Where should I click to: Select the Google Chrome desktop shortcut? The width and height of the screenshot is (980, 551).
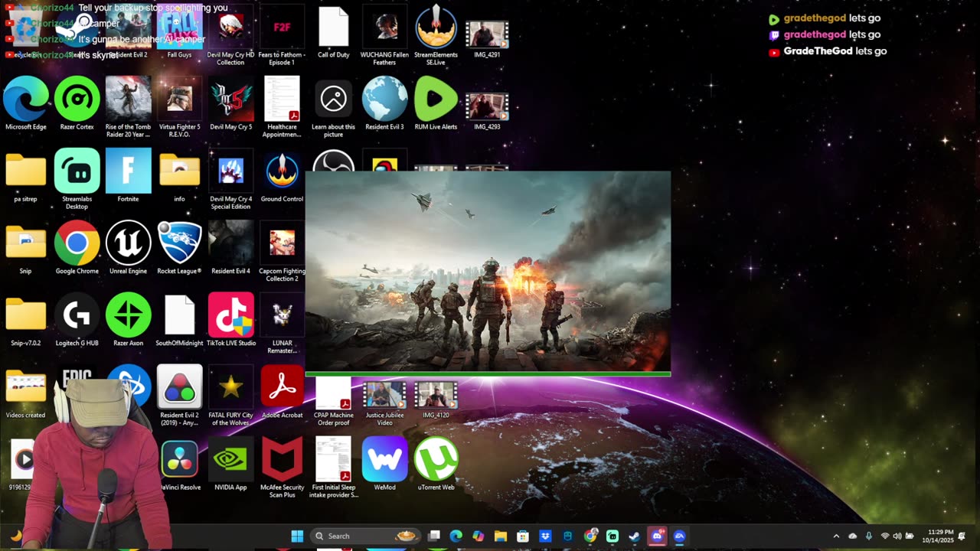(x=77, y=248)
